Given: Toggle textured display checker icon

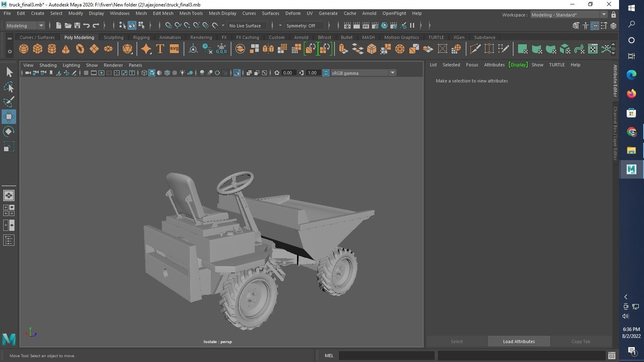Looking at the screenshot, I should (175, 73).
